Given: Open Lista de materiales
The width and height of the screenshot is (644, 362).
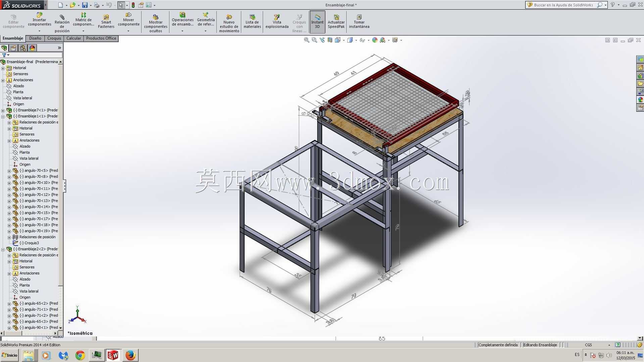Looking at the screenshot, I should point(252,21).
